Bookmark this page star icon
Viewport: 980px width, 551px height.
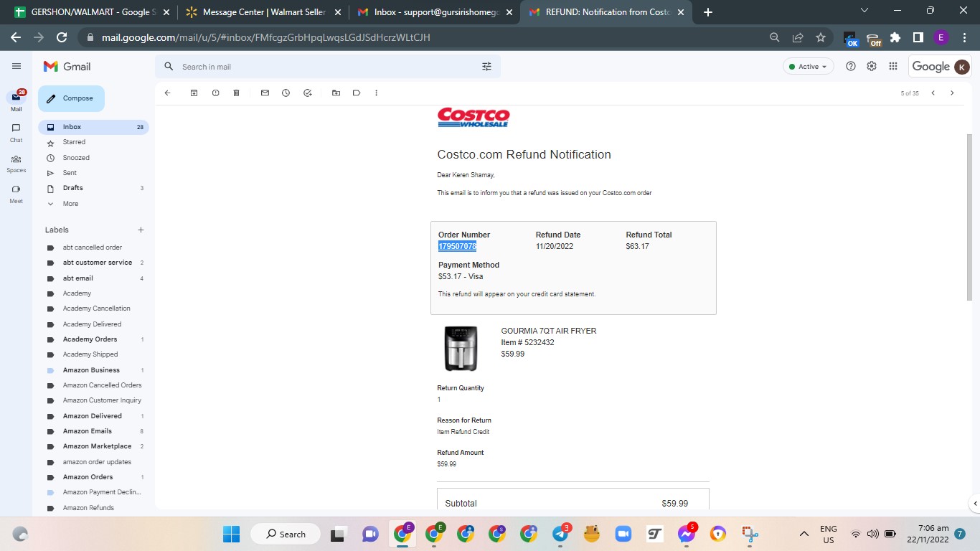click(821, 37)
